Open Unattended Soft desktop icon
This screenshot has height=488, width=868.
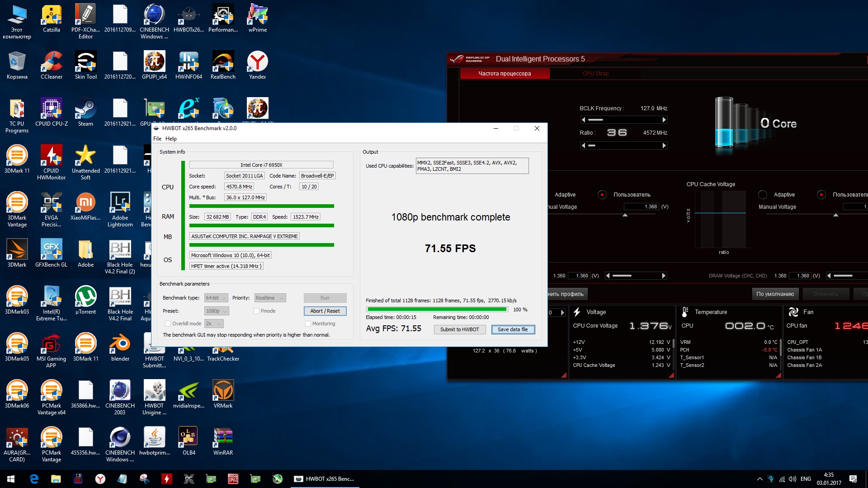85,163
